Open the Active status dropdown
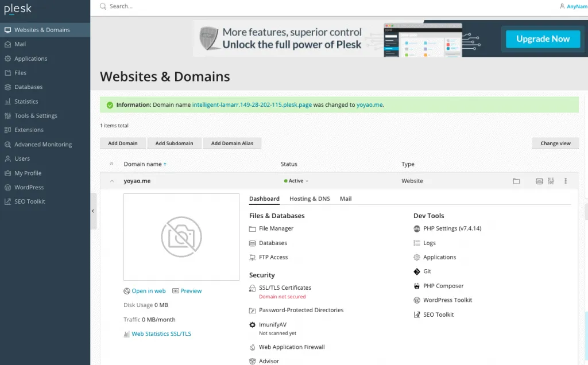The image size is (588, 365). (x=296, y=180)
